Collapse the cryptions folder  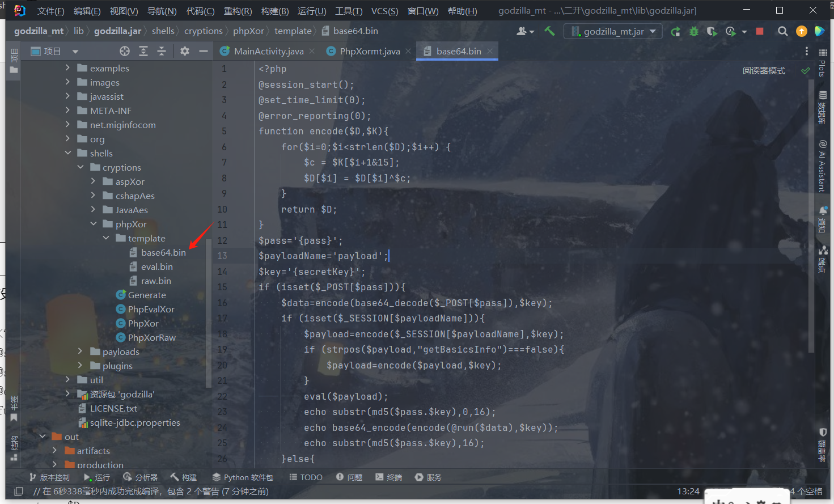81,167
